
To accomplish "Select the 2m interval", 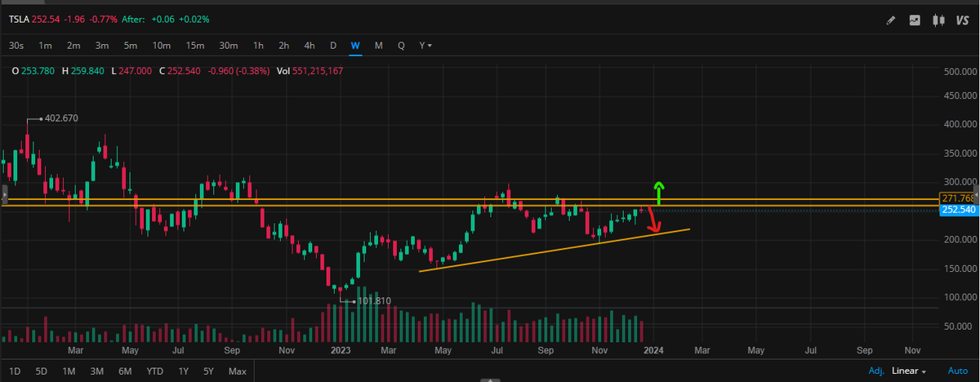I will pos(73,45).
